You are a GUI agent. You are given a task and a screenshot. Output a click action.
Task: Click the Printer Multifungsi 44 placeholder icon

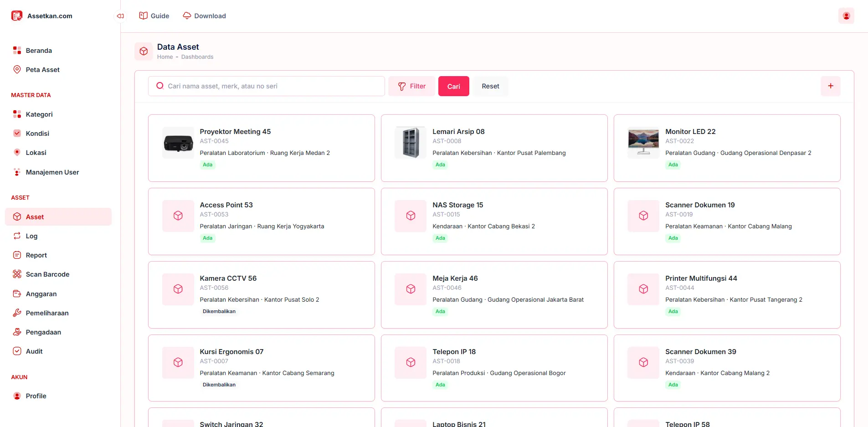pyautogui.click(x=643, y=289)
